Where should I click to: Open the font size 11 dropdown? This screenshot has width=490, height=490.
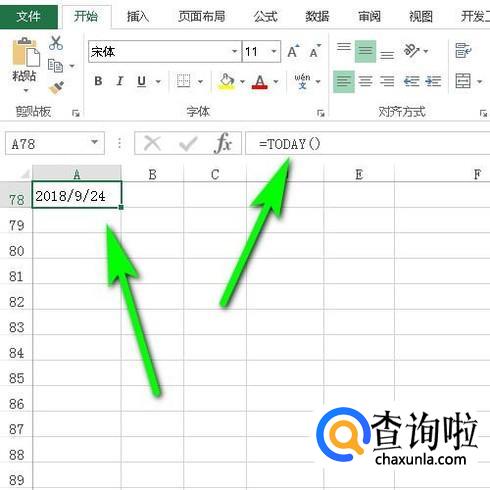tap(274, 51)
